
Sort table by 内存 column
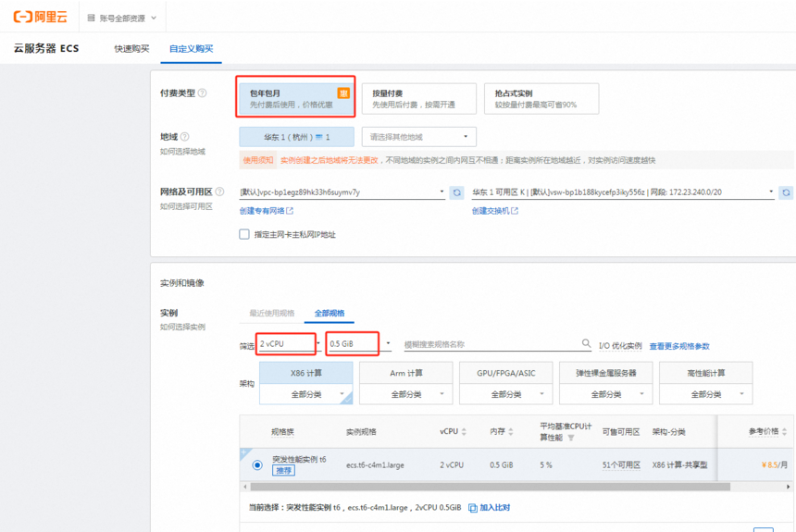(511, 431)
